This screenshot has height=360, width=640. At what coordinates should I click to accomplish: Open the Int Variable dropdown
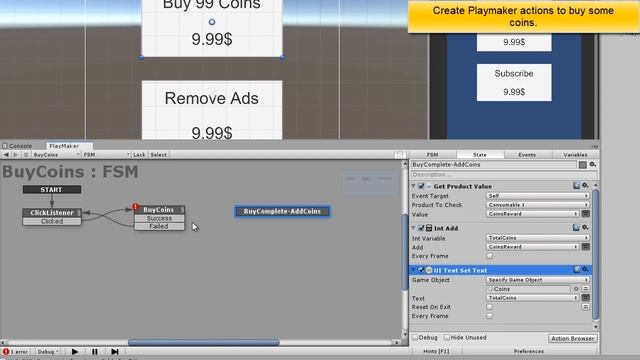[x=538, y=238]
